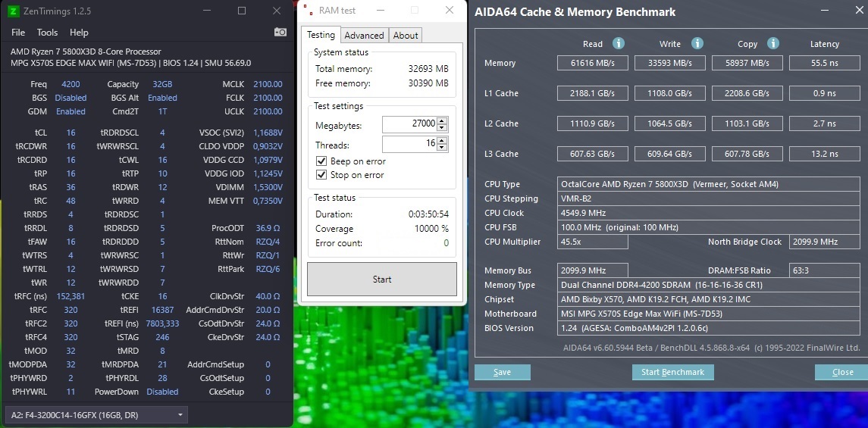Switch to the Testing tab

321,35
